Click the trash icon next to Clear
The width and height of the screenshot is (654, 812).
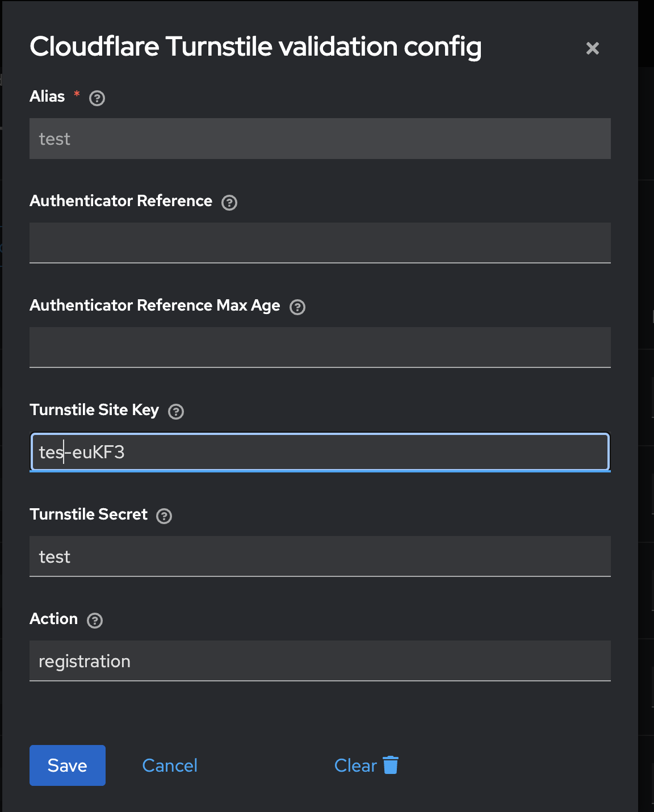(x=391, y=765)
